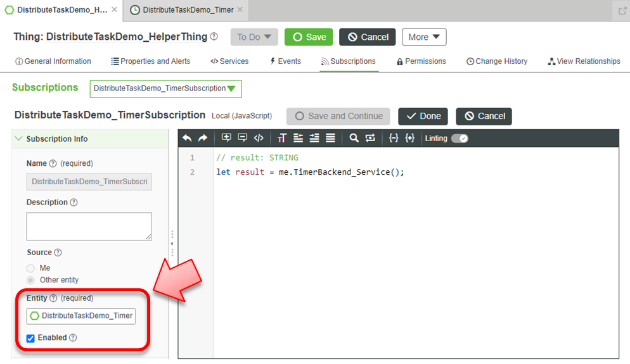Image resolution: width=630 pixels, height=364 pixels.
Task: Click the undo arrow in the code editor toolbar
Action: (x=187, y=139)
